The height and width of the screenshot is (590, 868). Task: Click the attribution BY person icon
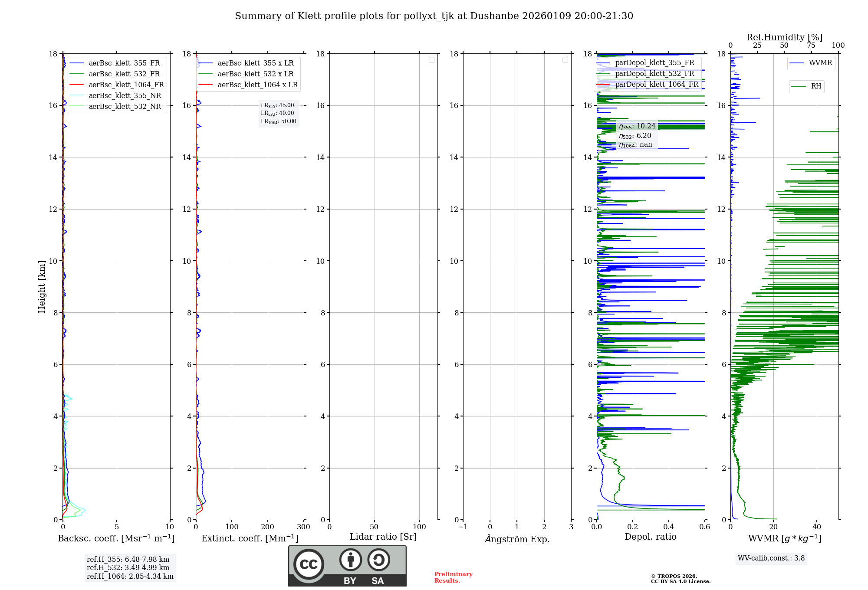[350, 560]
